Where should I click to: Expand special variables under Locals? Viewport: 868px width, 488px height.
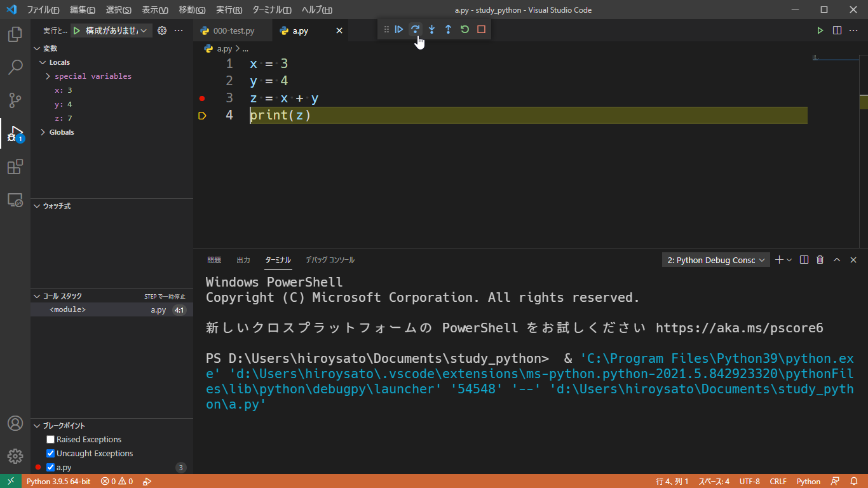point(47,76)
